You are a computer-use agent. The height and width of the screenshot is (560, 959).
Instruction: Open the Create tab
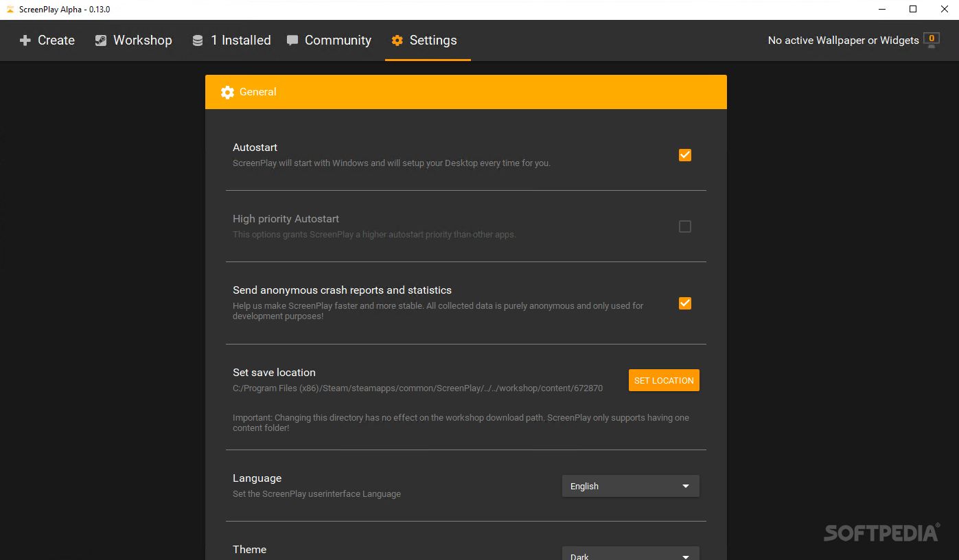click(47, 40)
